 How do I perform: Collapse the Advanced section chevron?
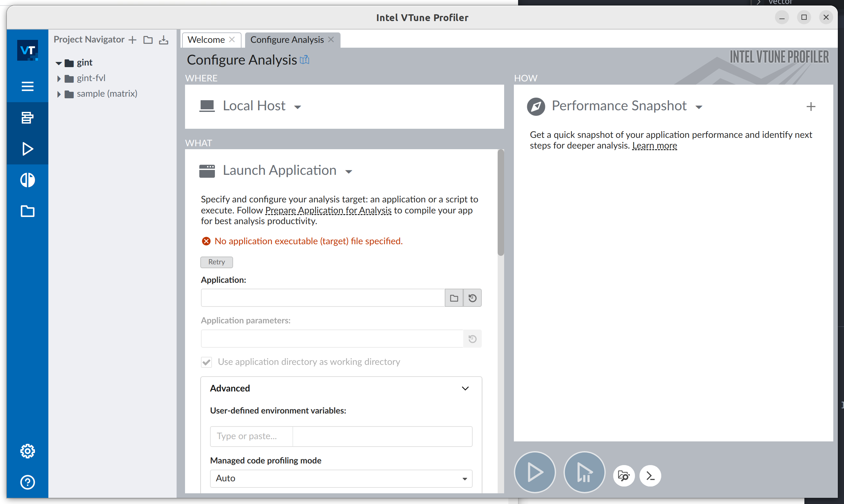[x=465, y=388]
